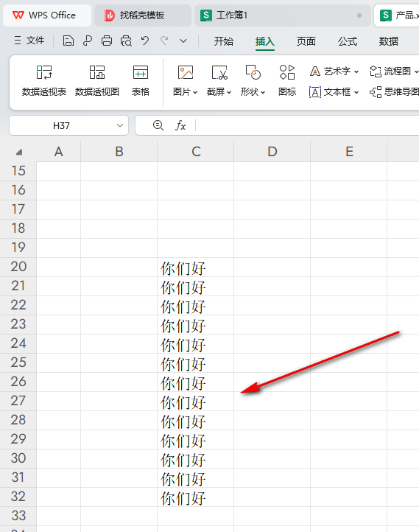
Task: Click the 艺术字 word art button
Action: click(x=330, y=71)
